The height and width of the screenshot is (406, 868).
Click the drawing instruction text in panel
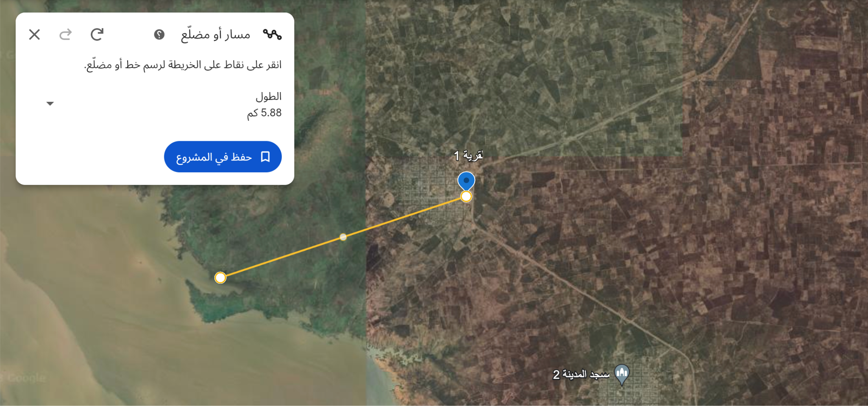tap(183, 65)
